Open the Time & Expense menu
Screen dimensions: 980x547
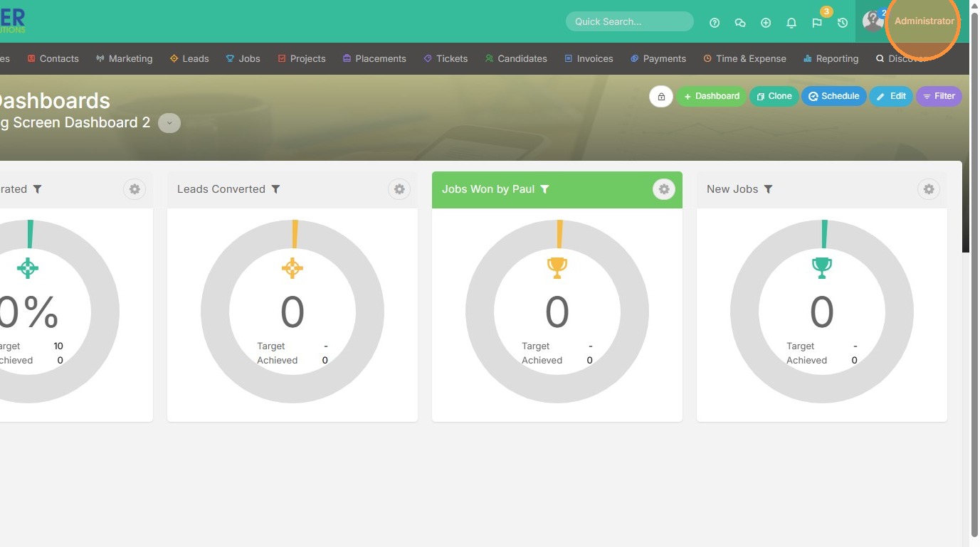pyautogui.click(x=744, y=59)
